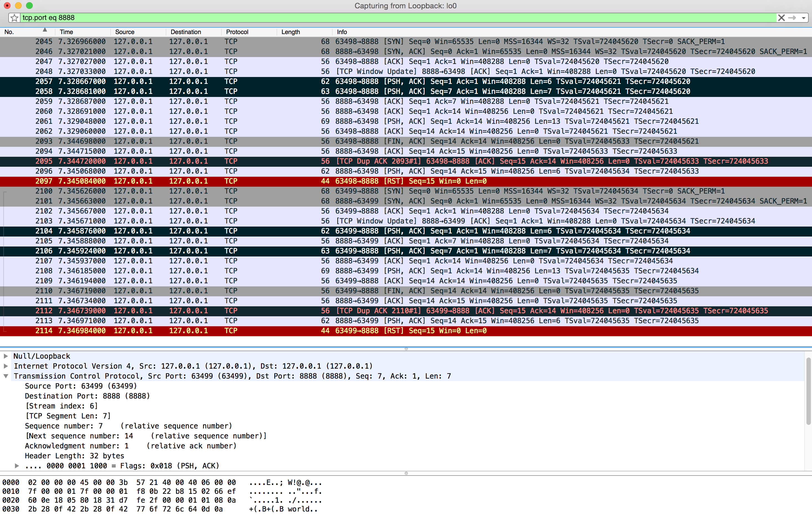Expand Internet Protocol Version 4 details
The width and height of the screenshot is (812, 524).
[x=6, y=366]
